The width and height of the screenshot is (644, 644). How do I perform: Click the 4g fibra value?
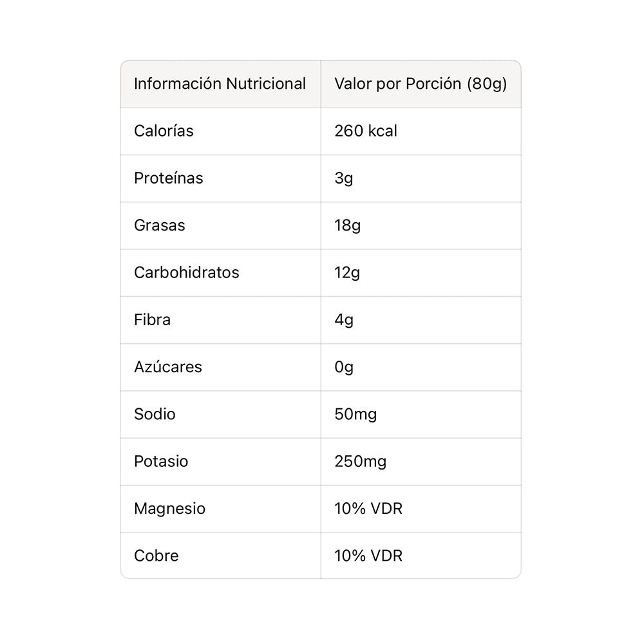(344, 320)
